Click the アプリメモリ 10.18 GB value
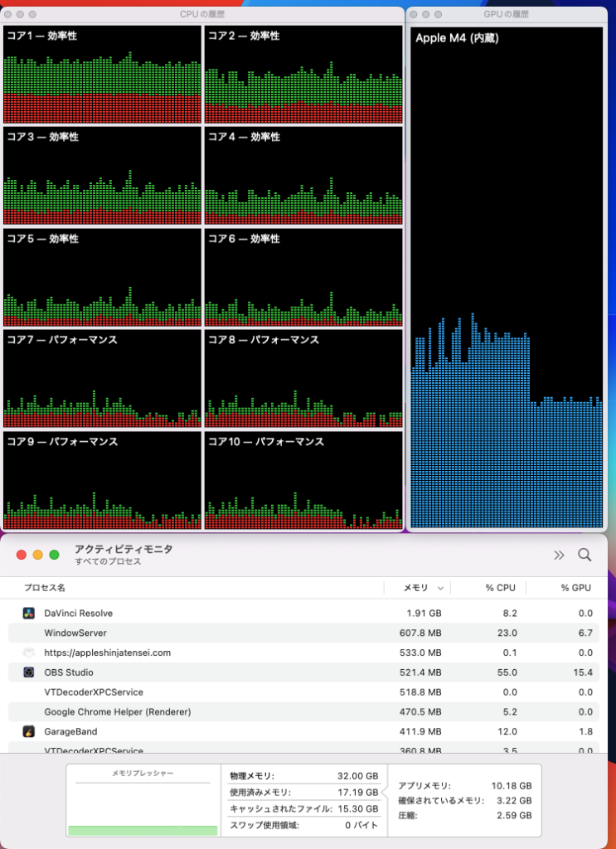The height and width of the screenshot is (849, 616). pyautogui.click(x=512, y=786)
